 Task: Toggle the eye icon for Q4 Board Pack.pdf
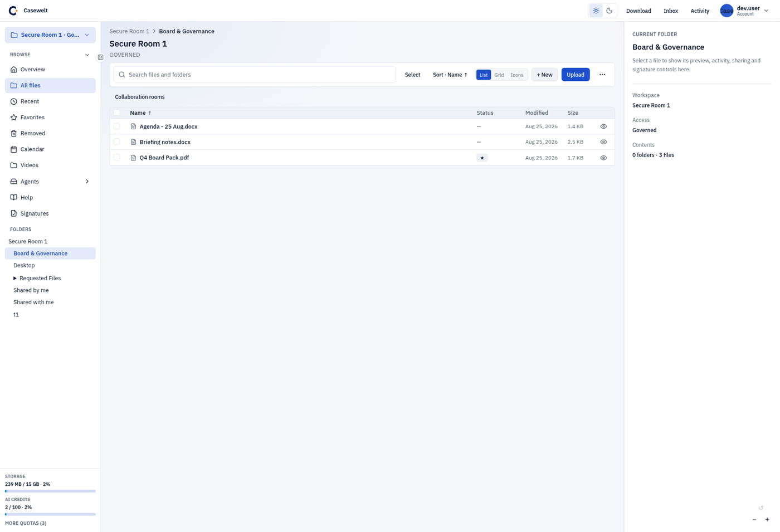tap(603, 158)
